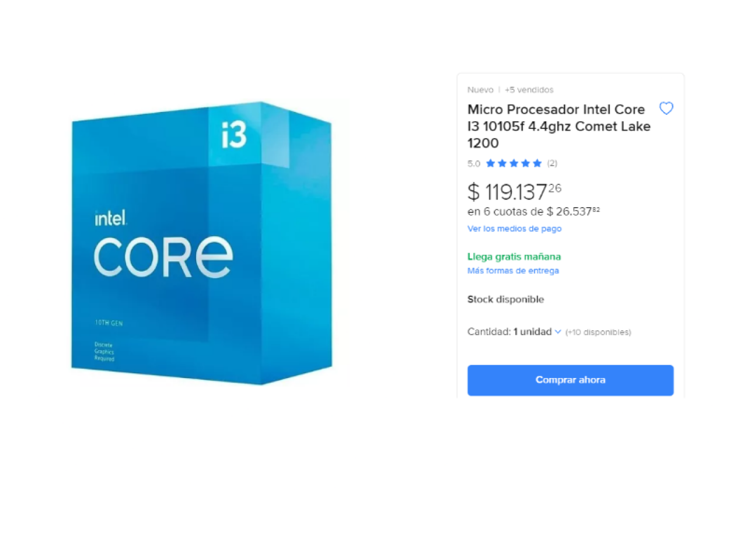Open Ver los medios de pago link
747x560 pixels.
pos(514,229)
